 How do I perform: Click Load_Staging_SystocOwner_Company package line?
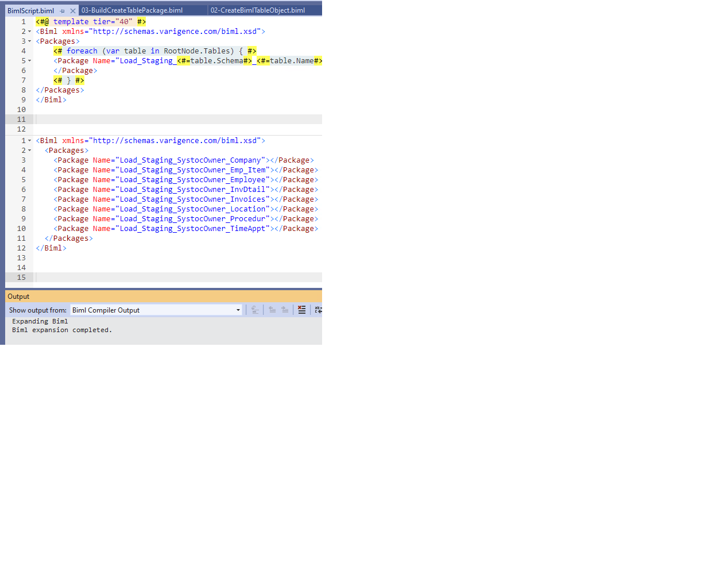[184, 160]
